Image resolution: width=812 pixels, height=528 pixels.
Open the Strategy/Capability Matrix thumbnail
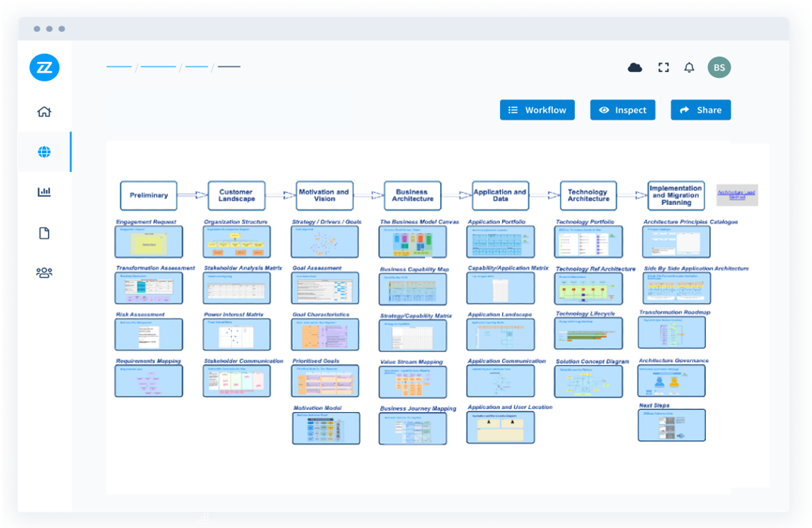tap(412, 336)
